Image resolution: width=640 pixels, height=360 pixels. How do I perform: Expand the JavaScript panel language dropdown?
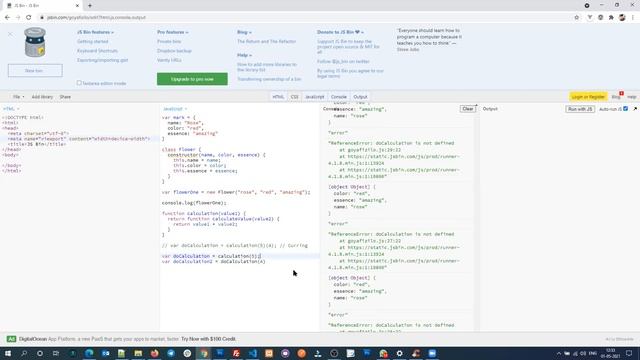pos(175,109)
